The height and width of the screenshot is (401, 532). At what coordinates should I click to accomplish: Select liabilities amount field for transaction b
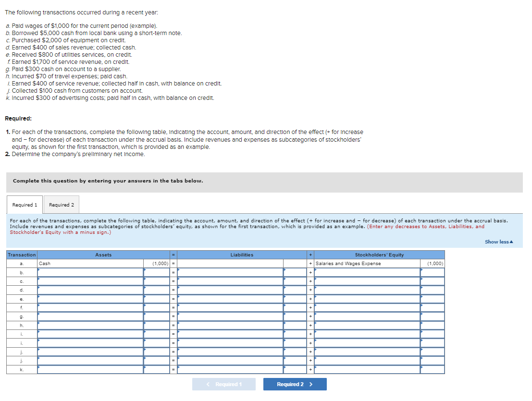(295, 272)
